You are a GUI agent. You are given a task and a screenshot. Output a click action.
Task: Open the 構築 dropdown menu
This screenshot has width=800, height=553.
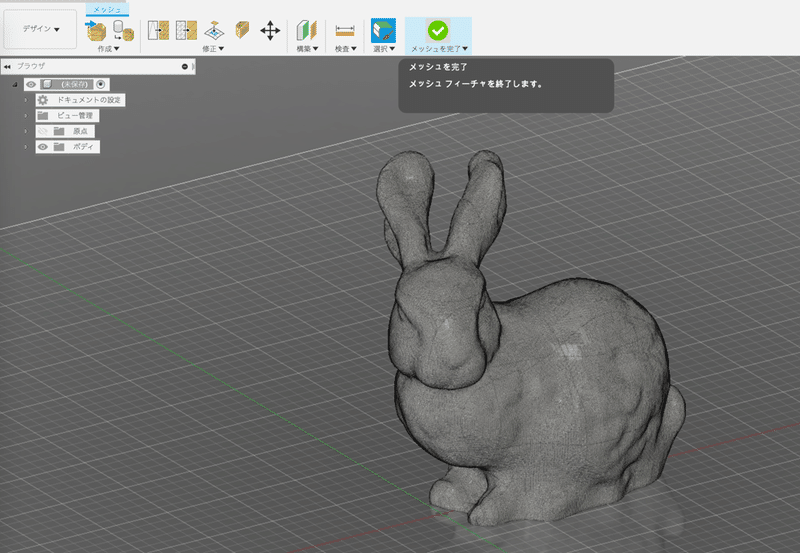coord(307,48)
